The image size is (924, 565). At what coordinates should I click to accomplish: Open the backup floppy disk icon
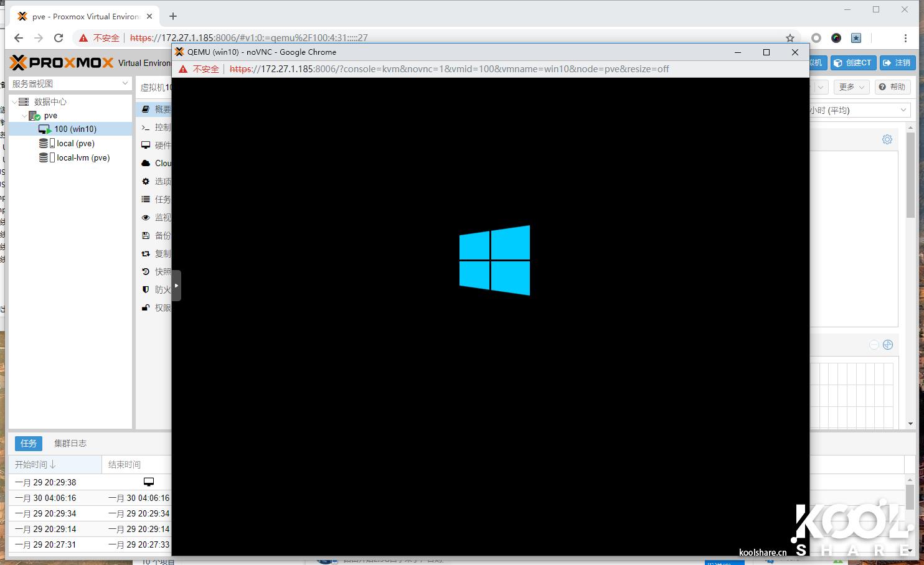146,235
